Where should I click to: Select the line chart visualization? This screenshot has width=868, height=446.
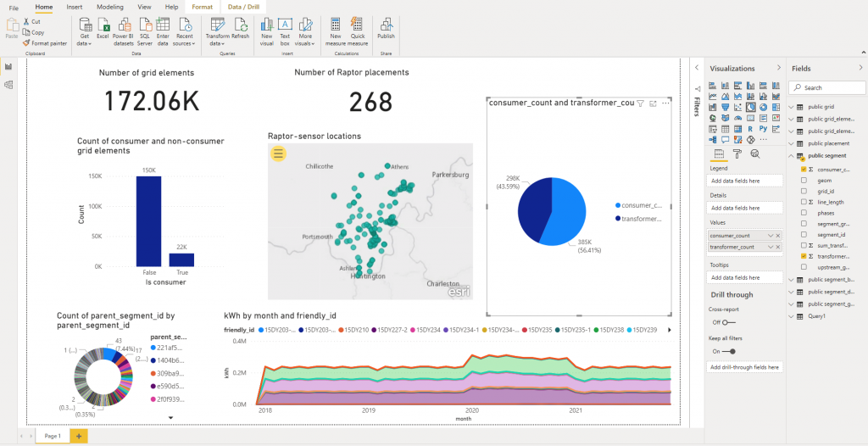(712, 97)
